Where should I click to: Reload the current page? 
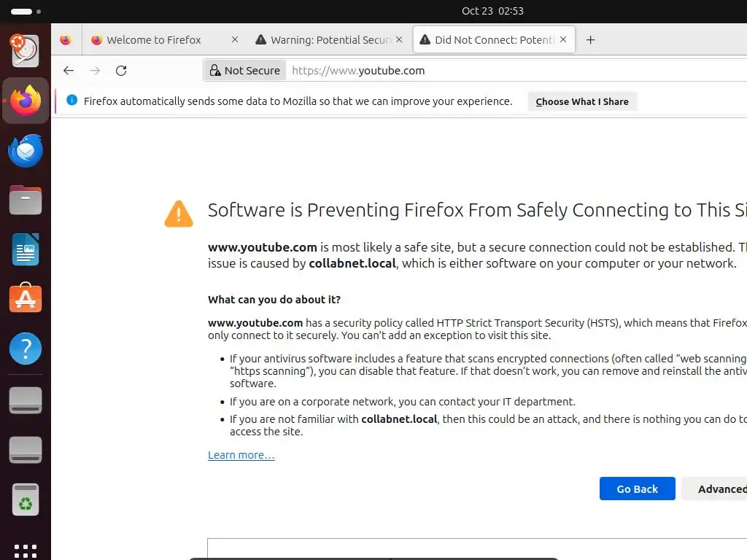click(121, 71)
